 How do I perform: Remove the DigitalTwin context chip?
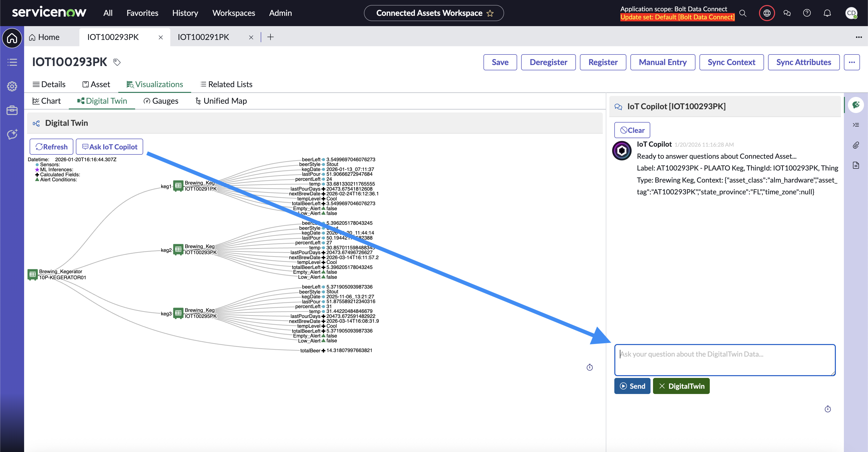(681, 386)
